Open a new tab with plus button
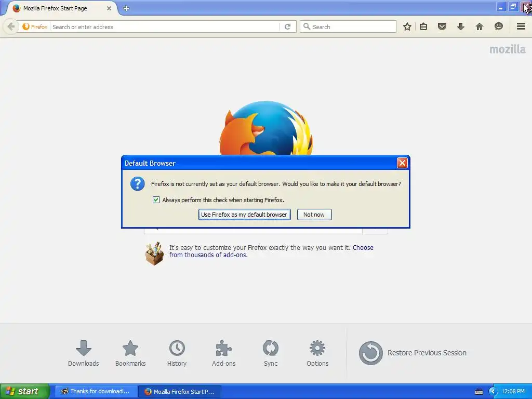This screenshot has width=532, height=399. pyautogui.click(x=126, y=8)
